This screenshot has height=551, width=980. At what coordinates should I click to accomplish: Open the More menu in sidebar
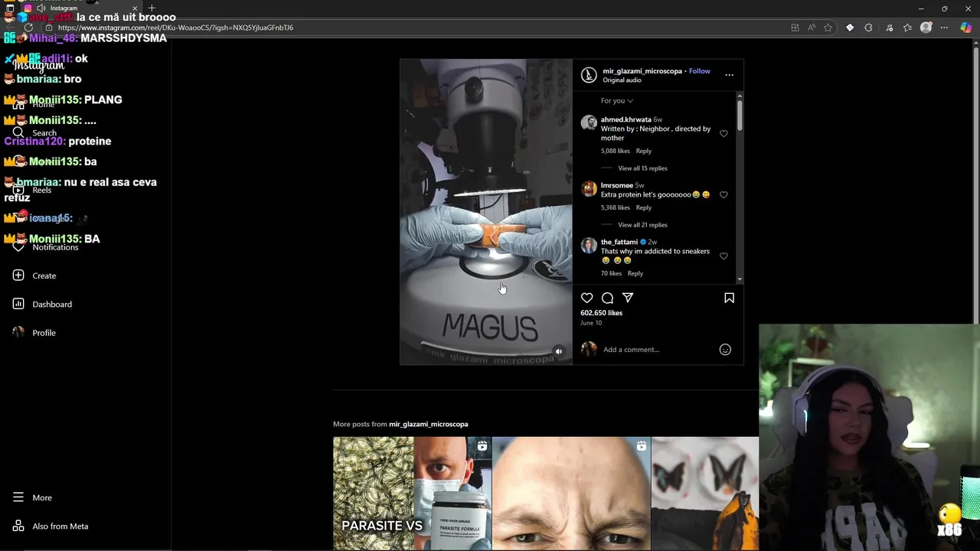pos(42,497)
